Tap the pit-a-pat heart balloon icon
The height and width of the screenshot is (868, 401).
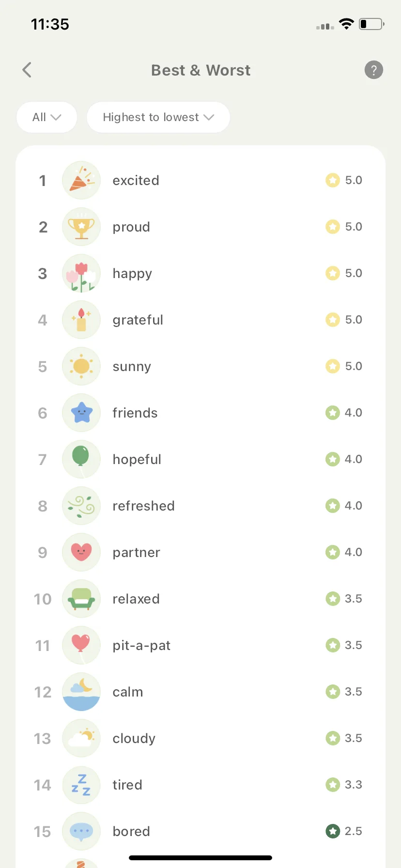81,645
